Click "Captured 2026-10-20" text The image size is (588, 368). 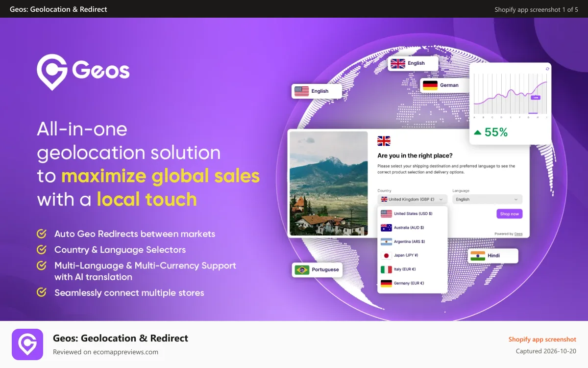point(546,351)
